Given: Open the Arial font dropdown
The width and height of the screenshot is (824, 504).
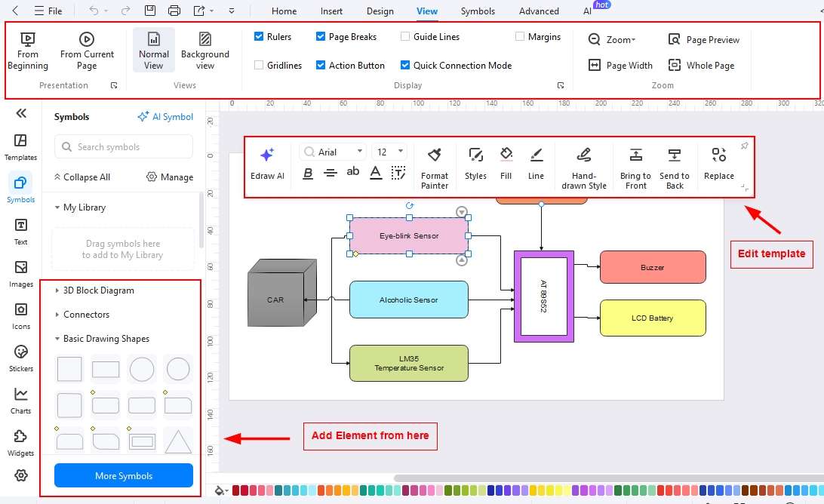Looking at the screenshot, I should (x=360, y=151).
